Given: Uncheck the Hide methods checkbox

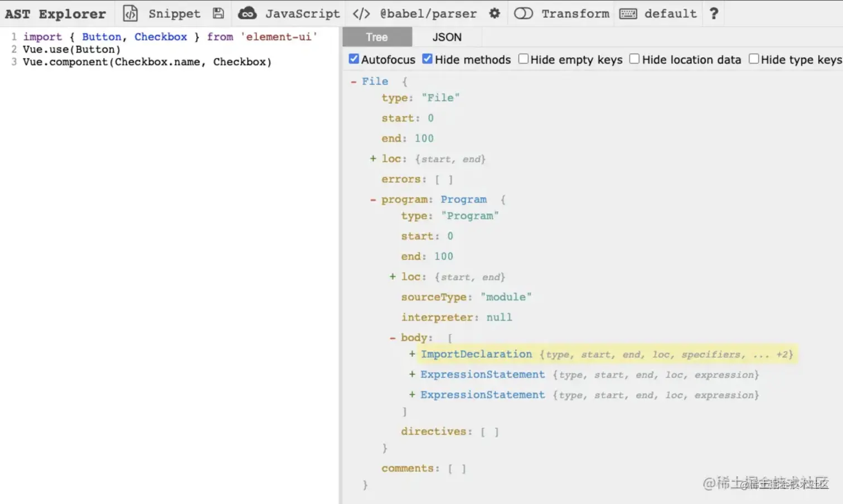Looking at the screenshot, I should click(427, 59).
